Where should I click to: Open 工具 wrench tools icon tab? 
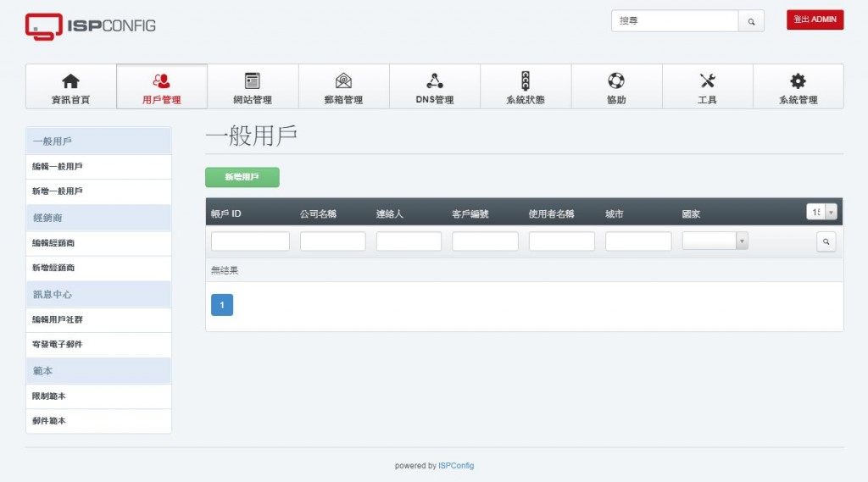click(x=707, y=87)
